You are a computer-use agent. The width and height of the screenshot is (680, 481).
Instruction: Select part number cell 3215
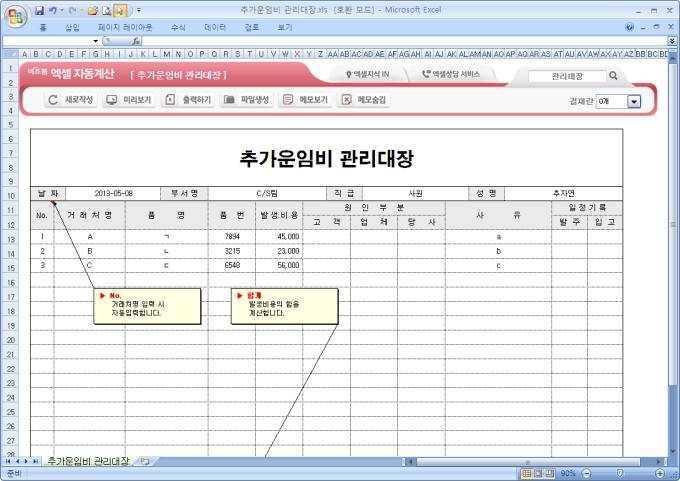point(232,251)
